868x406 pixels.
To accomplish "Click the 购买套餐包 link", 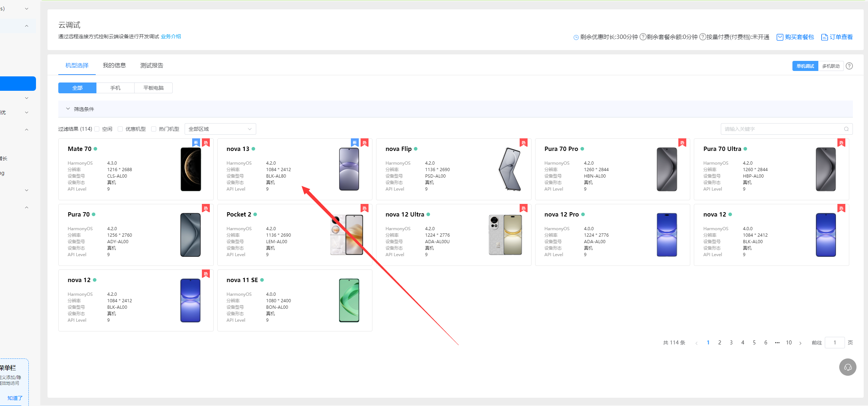I will point(795,37).
